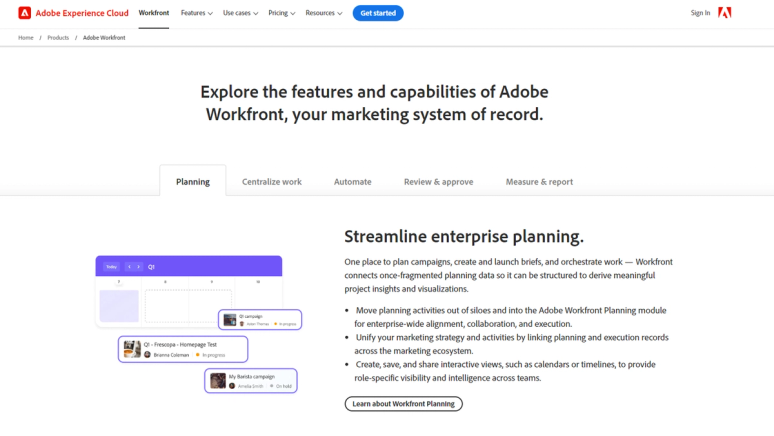The width and height of the screenshot is (774, 436).
Task: Click the Amelia Smith avatar on Barista card
Action: pyautogui.click(x=232, y=386)
